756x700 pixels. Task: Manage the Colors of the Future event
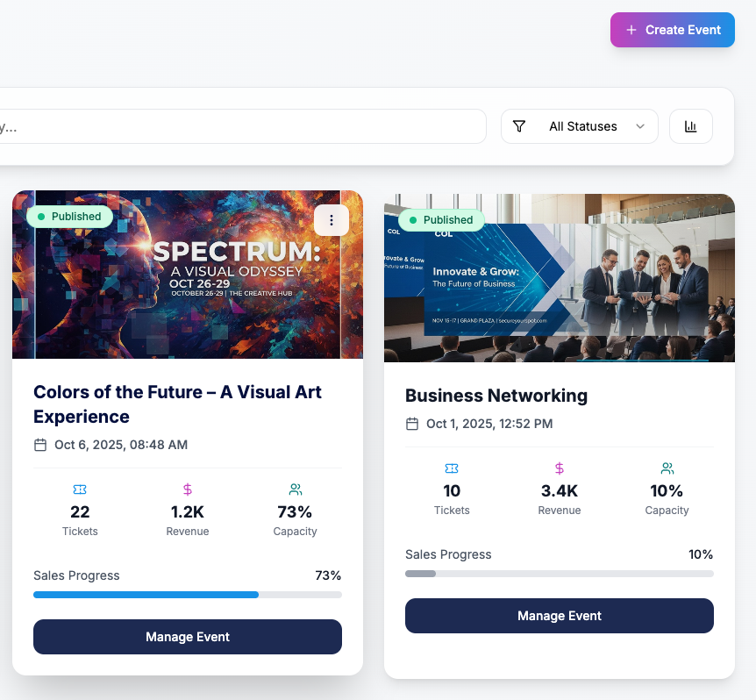(188, 637)
